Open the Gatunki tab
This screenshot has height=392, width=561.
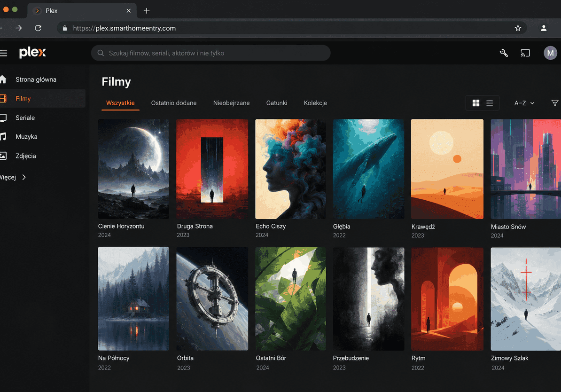tap(277, 103)
